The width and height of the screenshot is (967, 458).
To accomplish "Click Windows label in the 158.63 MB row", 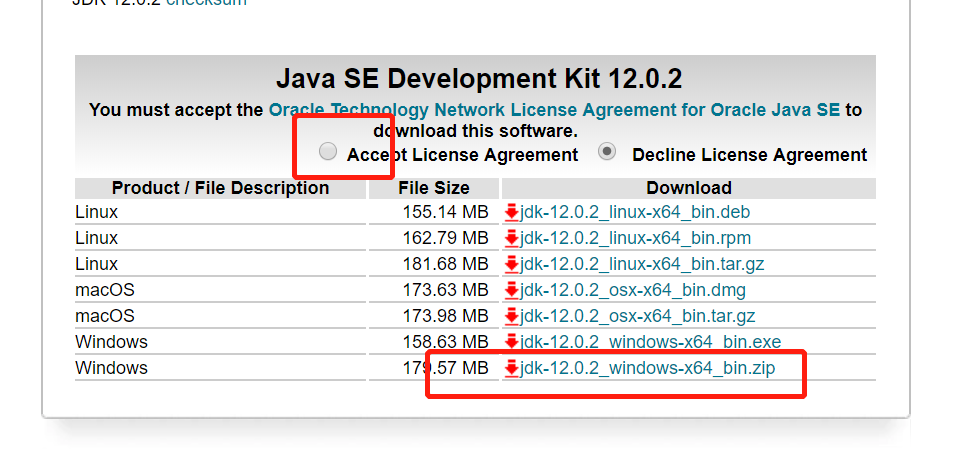I will click(112, 342).
